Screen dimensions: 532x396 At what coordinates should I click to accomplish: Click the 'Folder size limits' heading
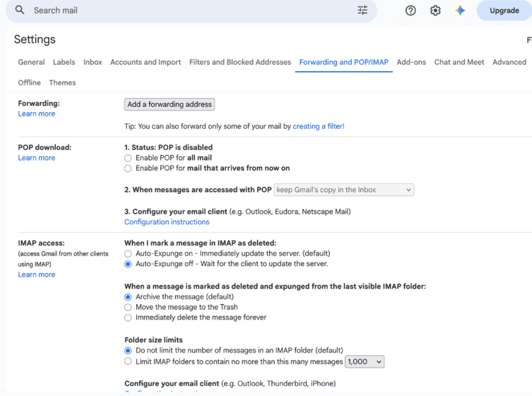pyautogui.click(x=153, y=340)
